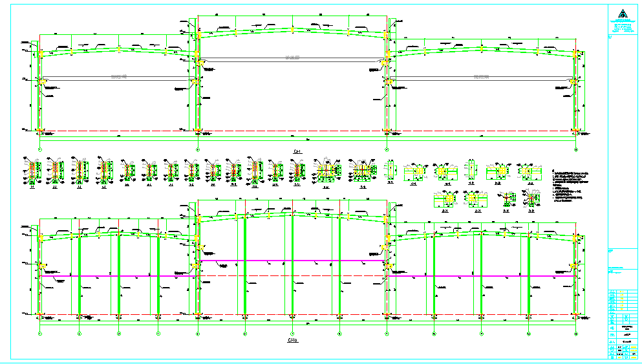Select the last detail in the second detail row
This screenshot has width=642, height=364.
[531, 199]
